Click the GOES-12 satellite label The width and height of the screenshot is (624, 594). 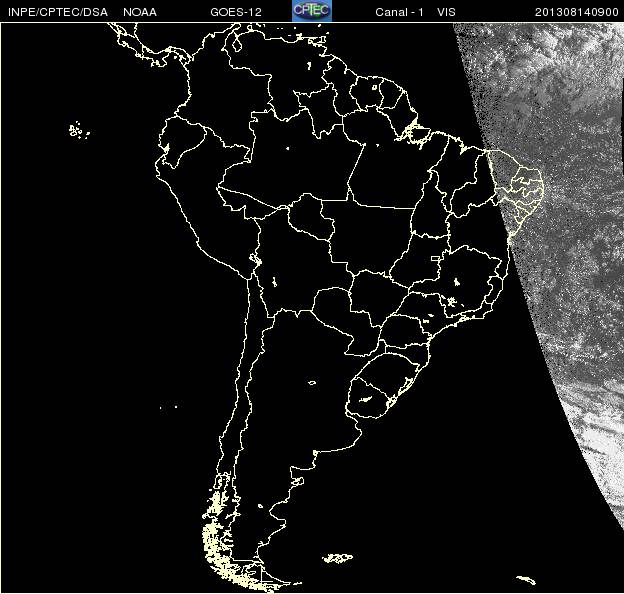click(236, 12)
